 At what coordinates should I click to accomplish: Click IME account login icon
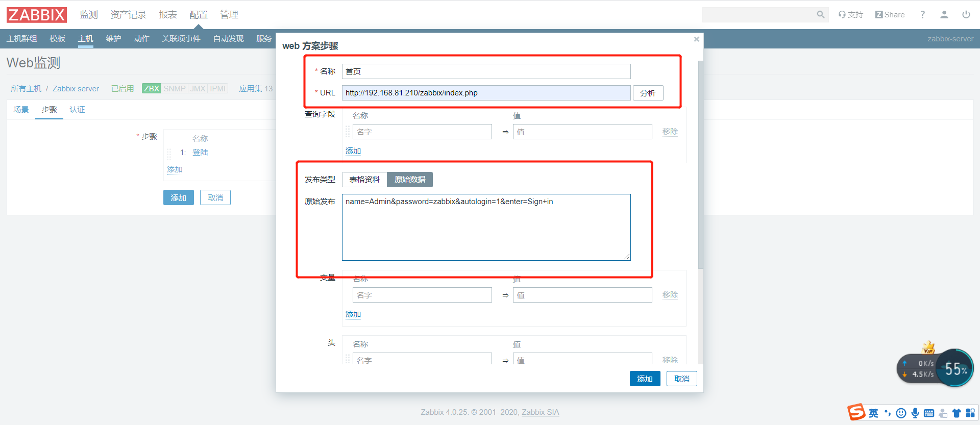(x=943, y=413)
